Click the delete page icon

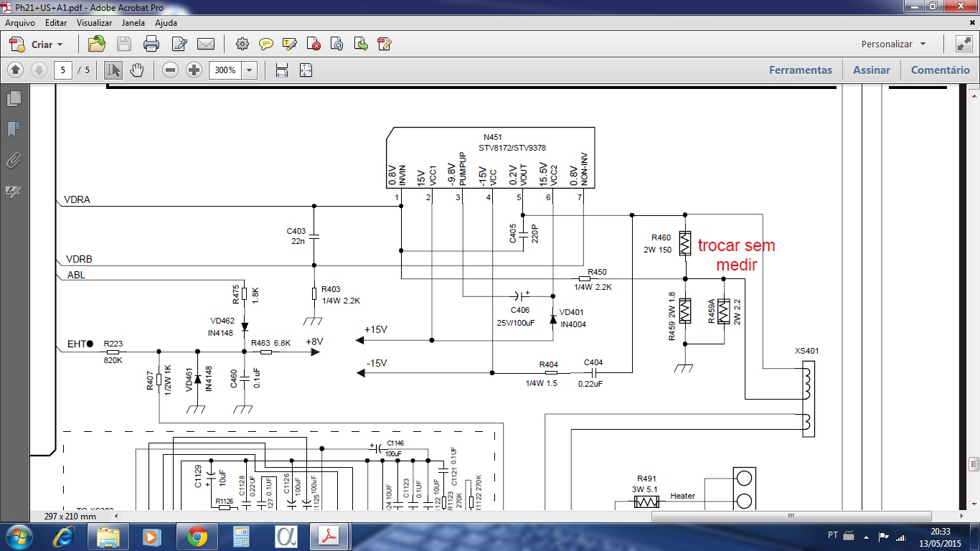314,44
